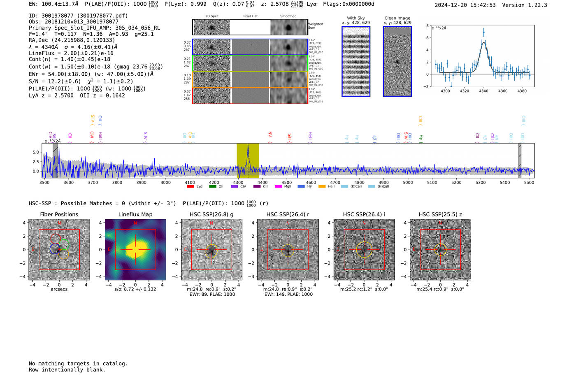This screenshot has height=392, width=576.
Task: Click the 'LineFlux = 2.60(±0.21)e-16' line
Action: 71,53
